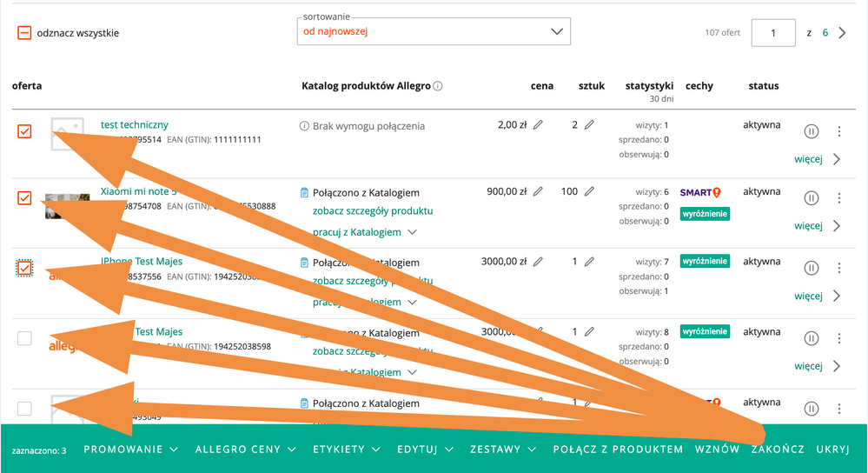Pause the offer with 8 visits
Screen dimensions: 868x473
click(811, 338)
